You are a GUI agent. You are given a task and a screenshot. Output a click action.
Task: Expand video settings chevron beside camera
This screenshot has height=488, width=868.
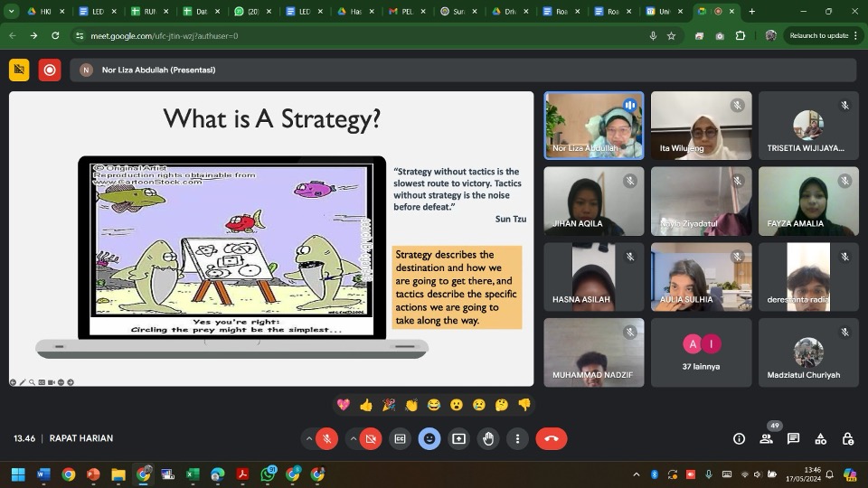pos(353,439)
